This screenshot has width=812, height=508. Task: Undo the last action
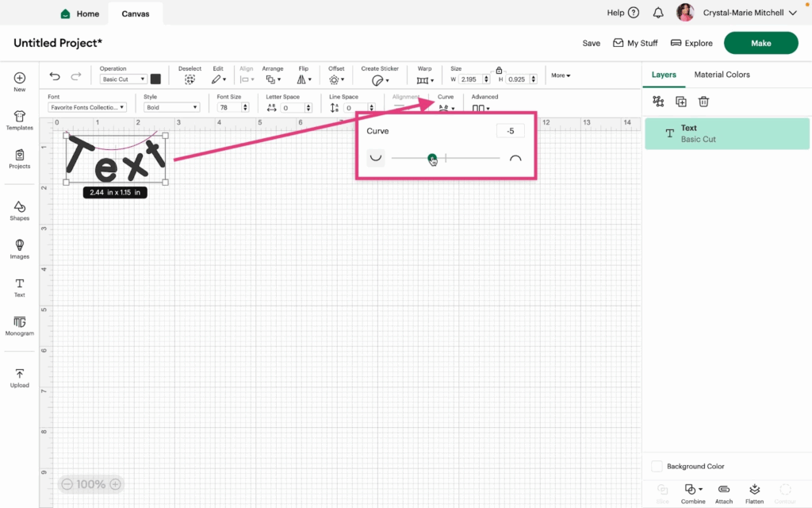point(55,77)
